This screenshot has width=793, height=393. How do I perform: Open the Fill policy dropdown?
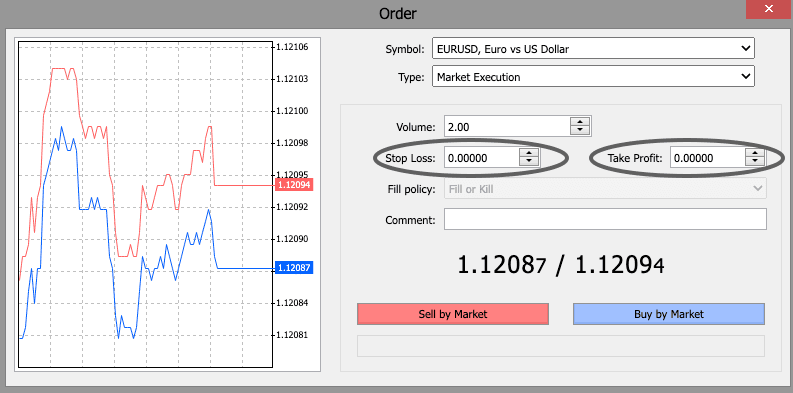pos(605,189)
